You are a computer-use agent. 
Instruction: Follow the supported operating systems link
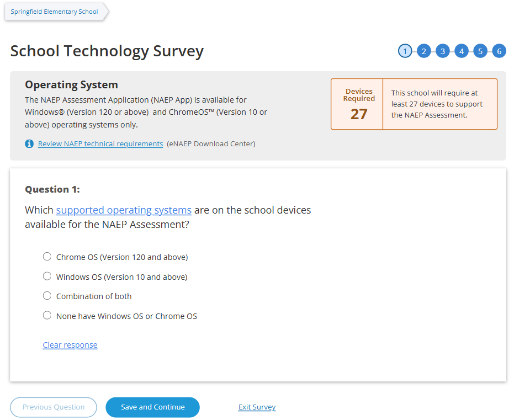124,210
